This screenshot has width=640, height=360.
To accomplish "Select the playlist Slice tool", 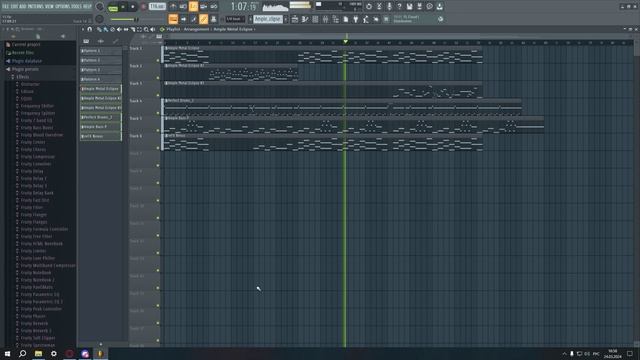I will (133, 29).
